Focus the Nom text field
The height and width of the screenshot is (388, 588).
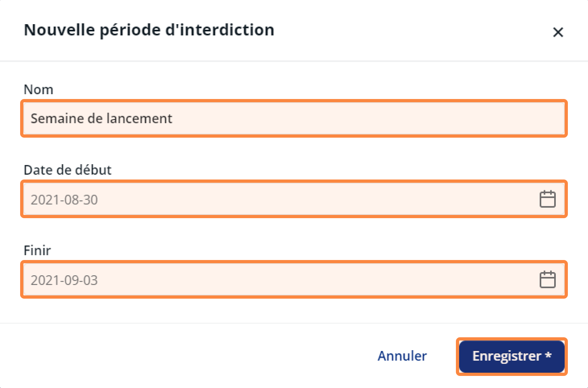pos(294,118)
